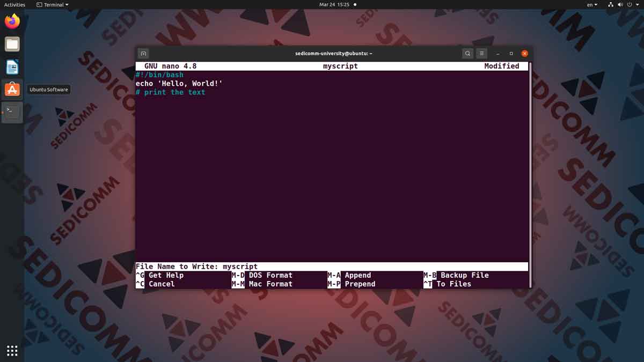Image resolution: width=644 pixels, height=362 pixels.
Task: Open a new Terminal from the dock
Action: [12, 112]
